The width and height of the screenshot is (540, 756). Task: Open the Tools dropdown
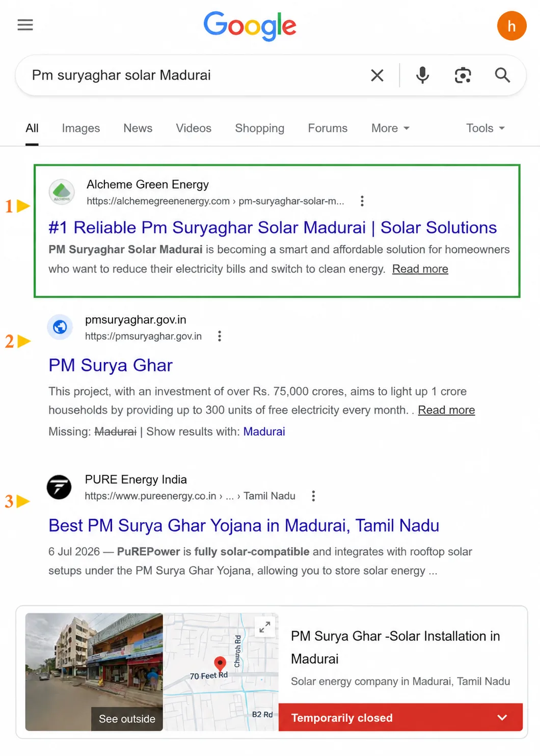pyautogui.click(x=485, y=128)
